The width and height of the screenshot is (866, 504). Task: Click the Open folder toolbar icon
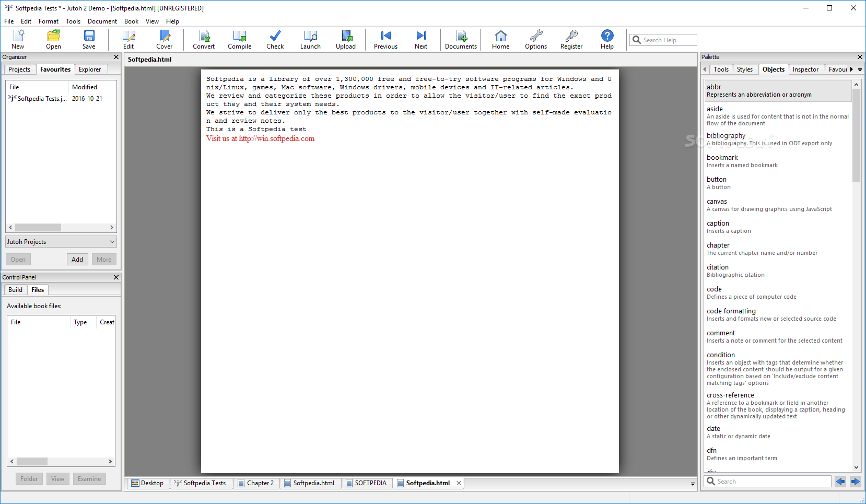click(x=53, y=40)
